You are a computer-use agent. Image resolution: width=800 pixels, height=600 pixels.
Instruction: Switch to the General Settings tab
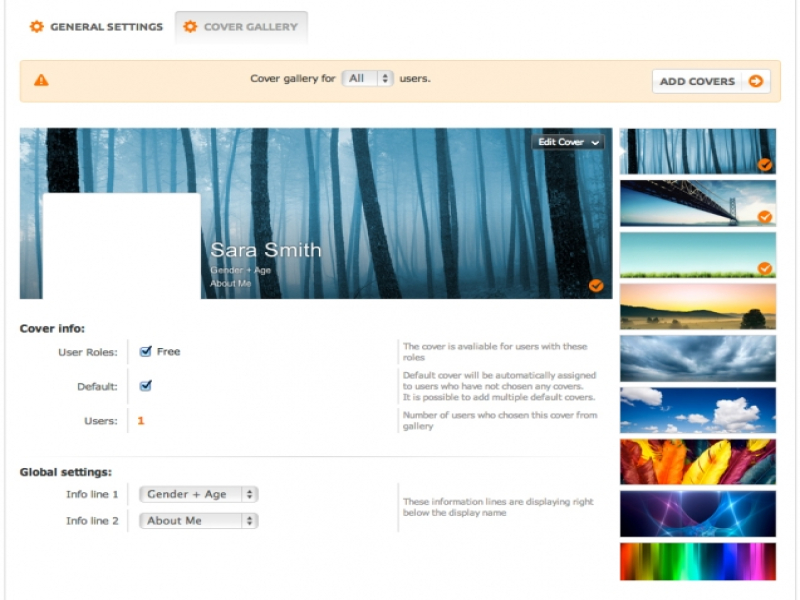point(96,27)
